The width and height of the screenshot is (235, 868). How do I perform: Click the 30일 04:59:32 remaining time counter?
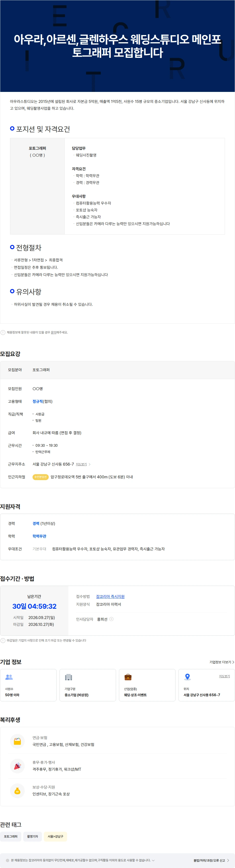[34, 606]
